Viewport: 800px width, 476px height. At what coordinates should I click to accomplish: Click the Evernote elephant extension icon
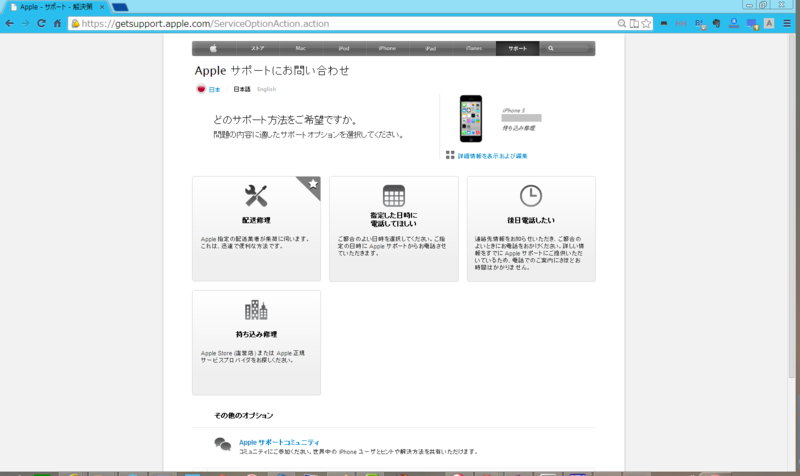coord(716,23)
